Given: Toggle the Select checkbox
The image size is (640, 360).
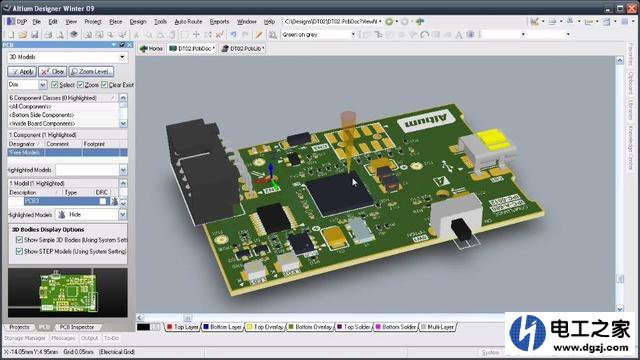Looking at the screenshot, I should [x=55, y=84].
